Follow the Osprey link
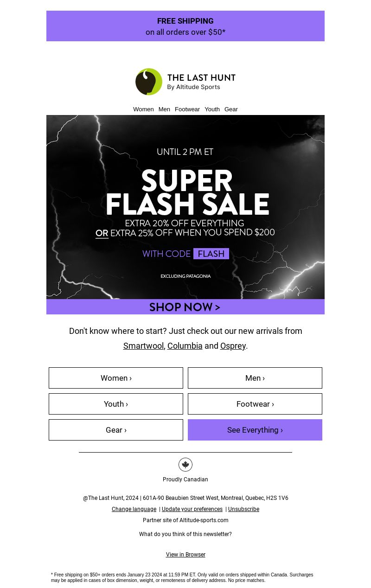 pos(233,346)
